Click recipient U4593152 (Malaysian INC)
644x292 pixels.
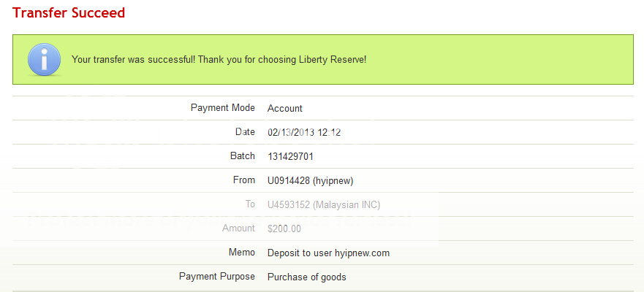324,205
